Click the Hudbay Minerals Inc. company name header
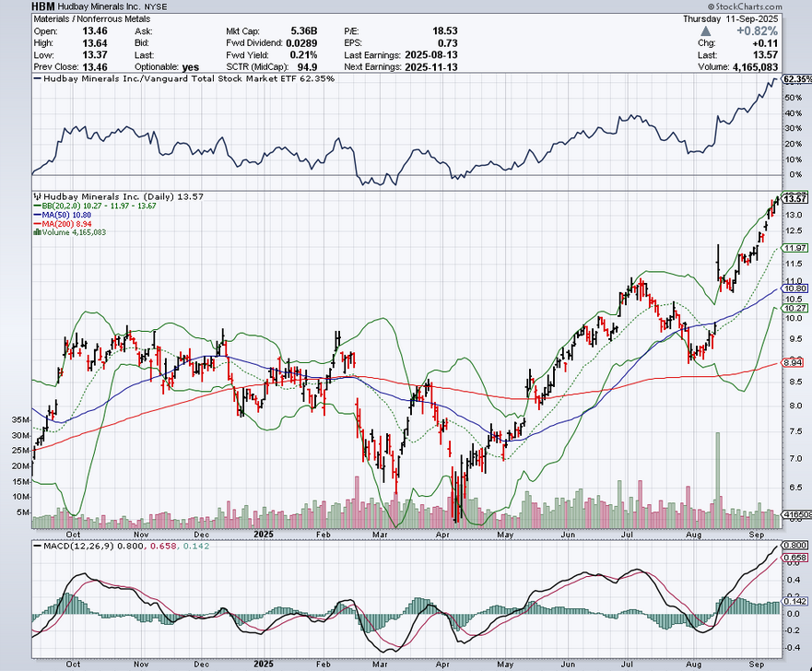Viewport: 812px width, 671px height. click(99, 6)
